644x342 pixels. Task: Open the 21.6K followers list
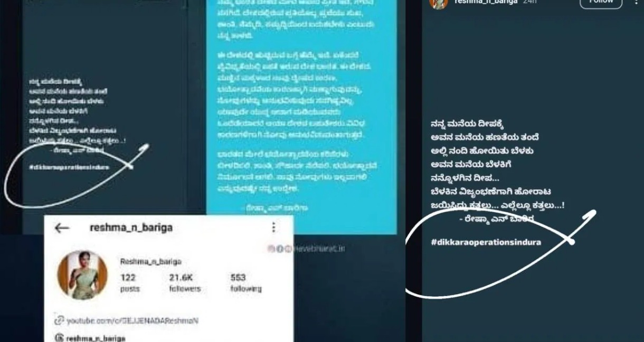(x=185, y=282)
